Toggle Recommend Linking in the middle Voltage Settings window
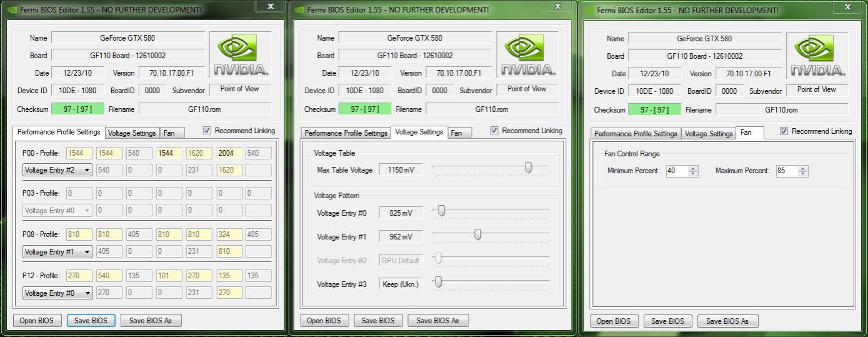868x337 pixels. coord(495,131)
